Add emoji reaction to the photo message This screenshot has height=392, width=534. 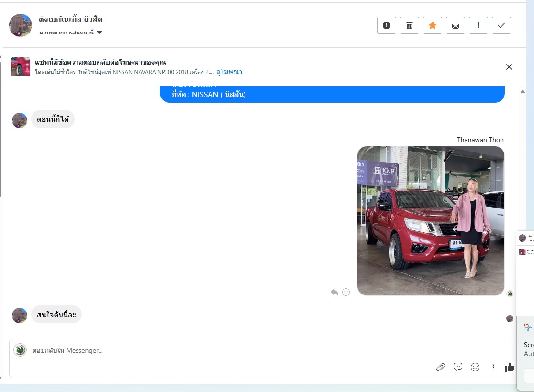tap(346, 292)
